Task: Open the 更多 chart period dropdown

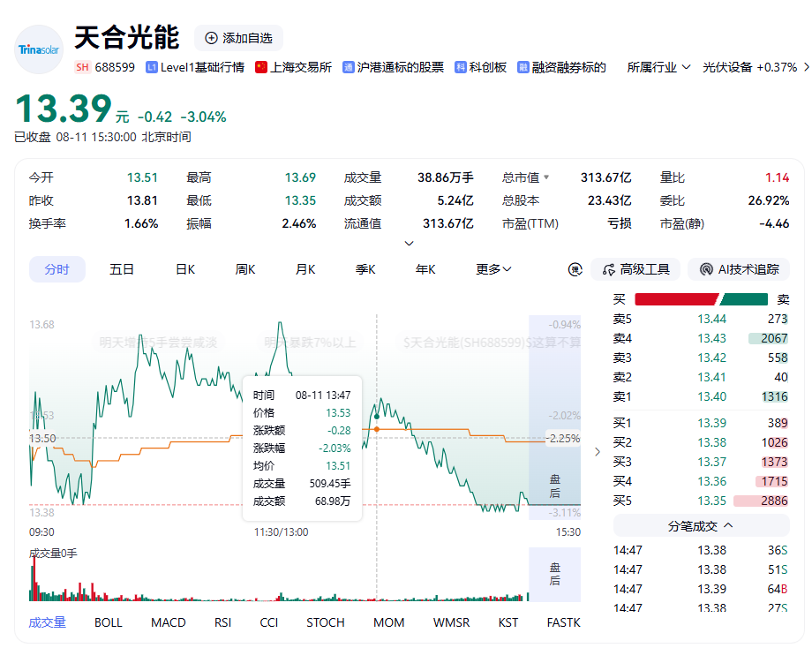Action: click(493, 269)
